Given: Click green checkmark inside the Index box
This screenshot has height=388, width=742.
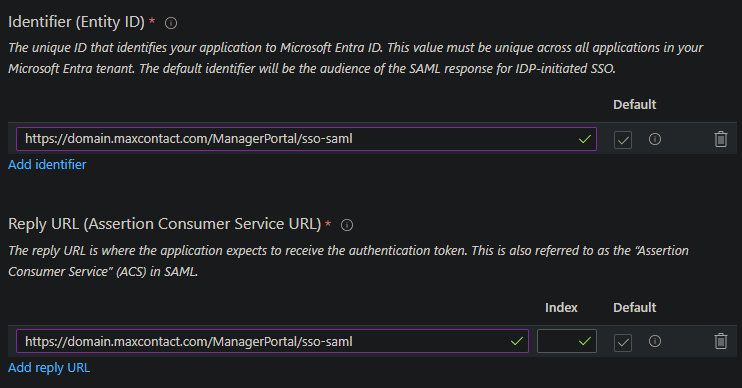Looking at the screenshot, I should [585, 341].
